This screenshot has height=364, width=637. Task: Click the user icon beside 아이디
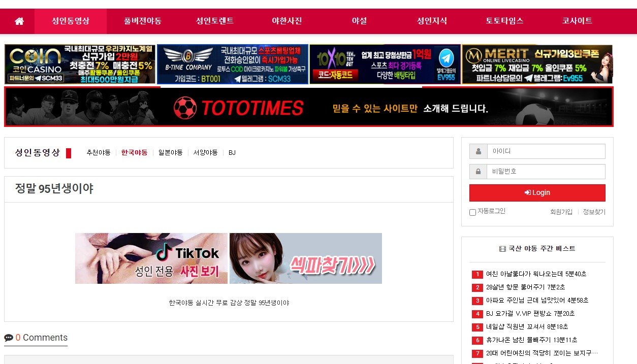tap(478, 151)
